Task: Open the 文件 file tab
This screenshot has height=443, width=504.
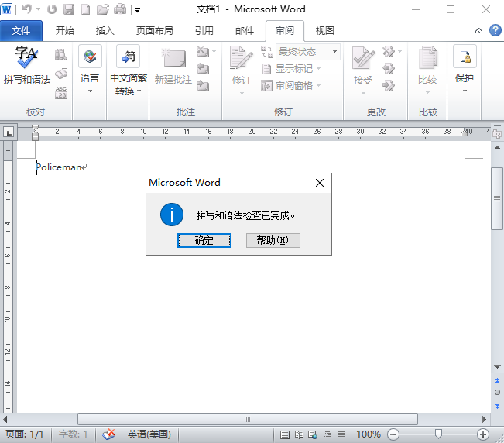Action: pos(21,31)
